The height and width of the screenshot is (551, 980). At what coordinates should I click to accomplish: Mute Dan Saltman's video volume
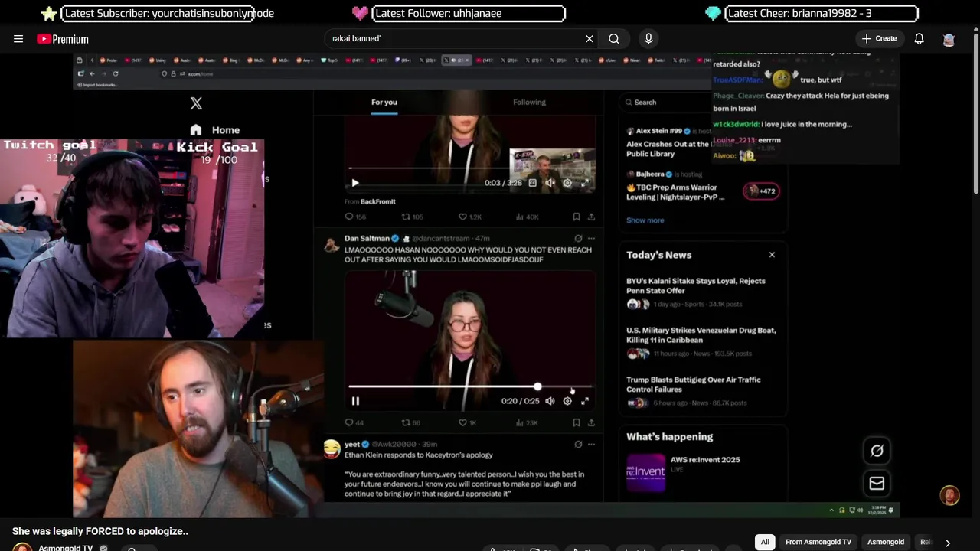click(x=550, y=401)
